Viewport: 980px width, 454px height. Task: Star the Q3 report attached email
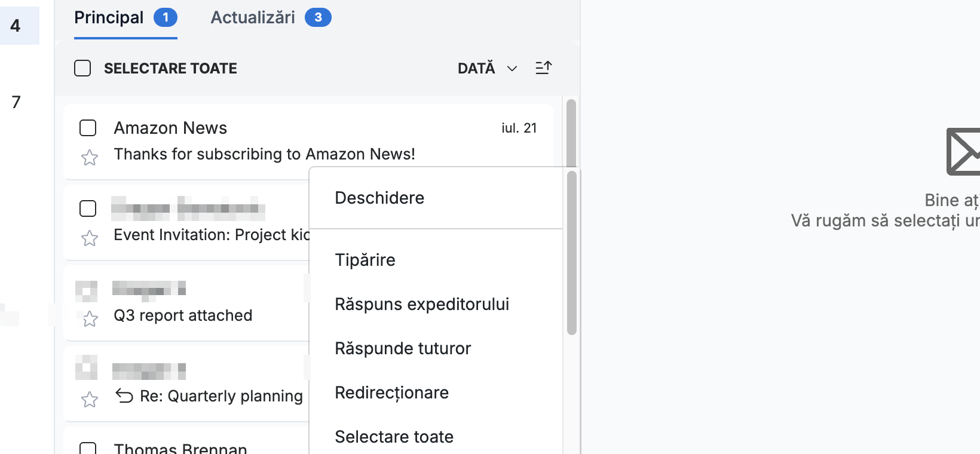pyautogui.click(x=90, y=319)
